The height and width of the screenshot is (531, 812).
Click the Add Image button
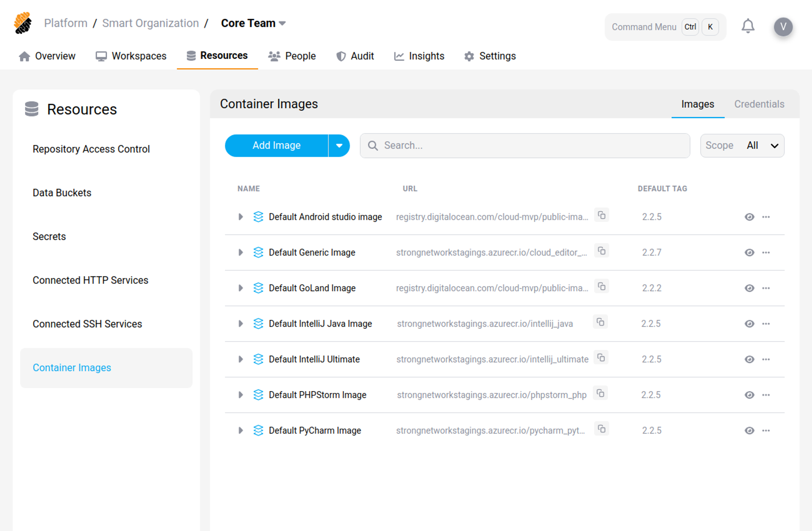(276, 146)
